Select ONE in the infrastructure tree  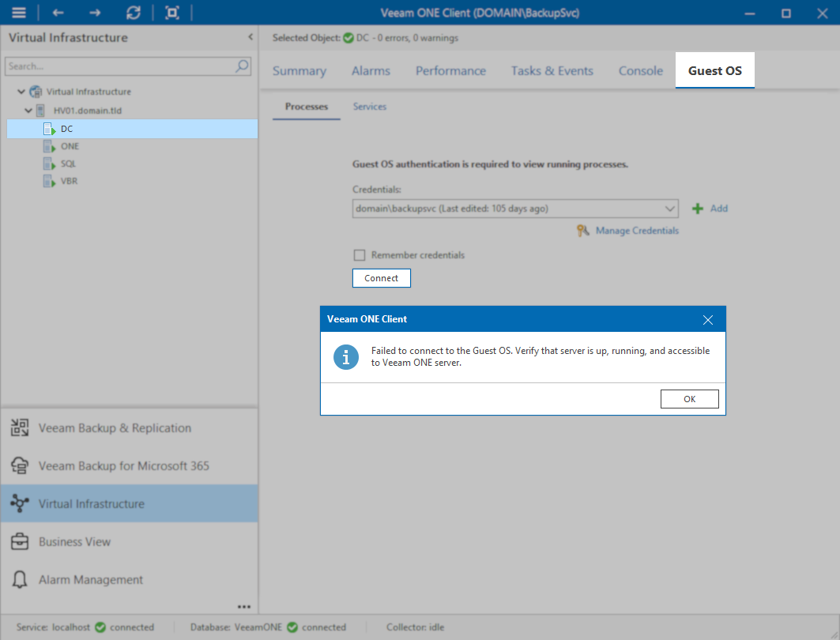[x=70, y=146]
